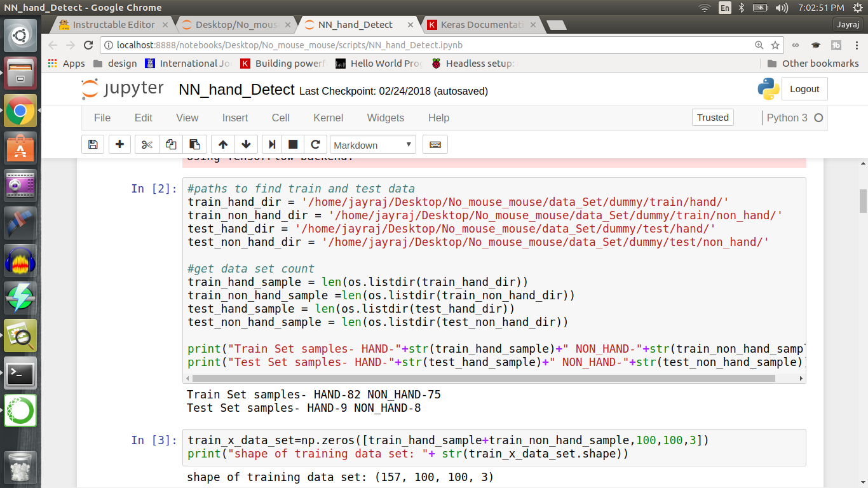Screen dimensions: 868x488
Task: Bookmark this page with star icon
Action: pos(775,45)
